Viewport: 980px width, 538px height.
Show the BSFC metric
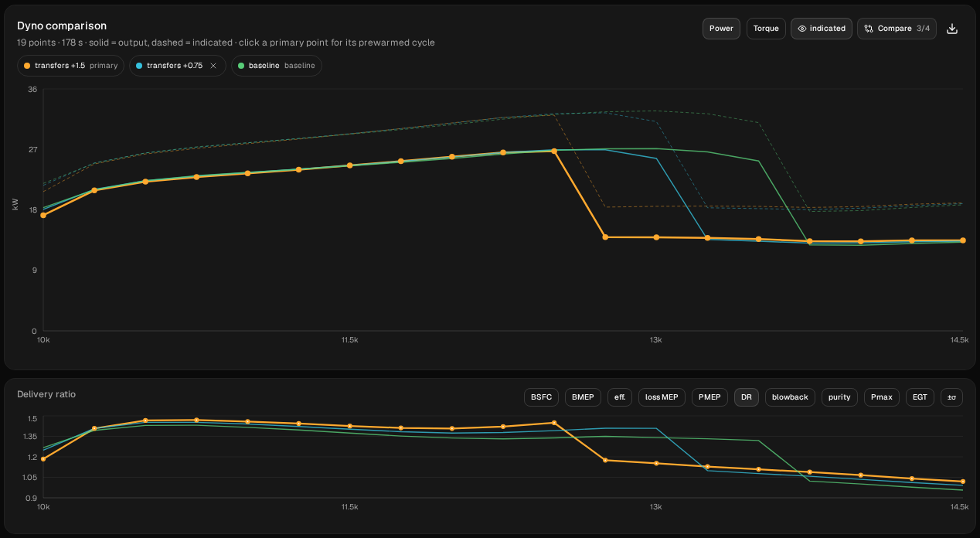pyautogui.click(x=542, y=397)
